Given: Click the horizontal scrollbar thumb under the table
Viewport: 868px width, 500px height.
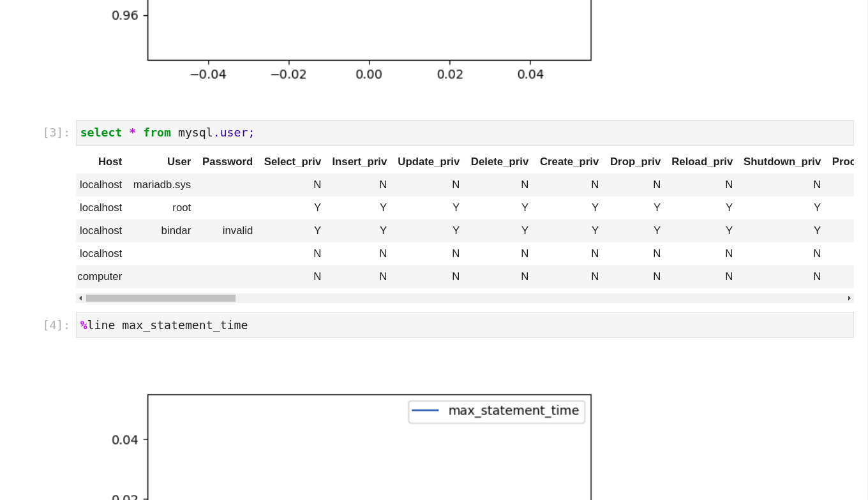Looking at the screenshot, I should click(x=161, y=298).
